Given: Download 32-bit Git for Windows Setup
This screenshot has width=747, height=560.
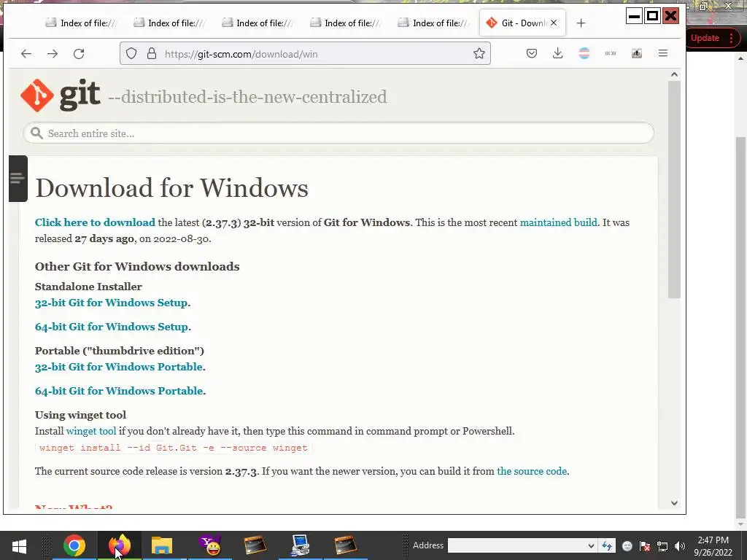Looking at the screenshot, I should pos(111,303).
